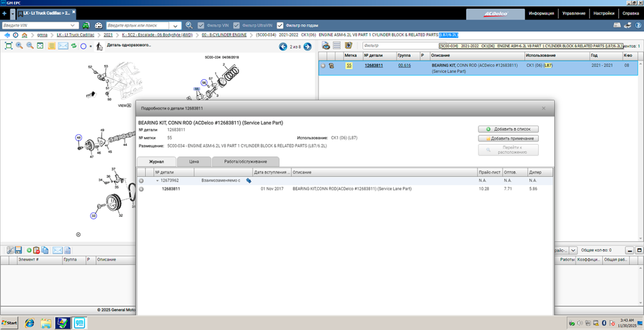Switch to the "Цена" tab

click(x=194, y=161)
